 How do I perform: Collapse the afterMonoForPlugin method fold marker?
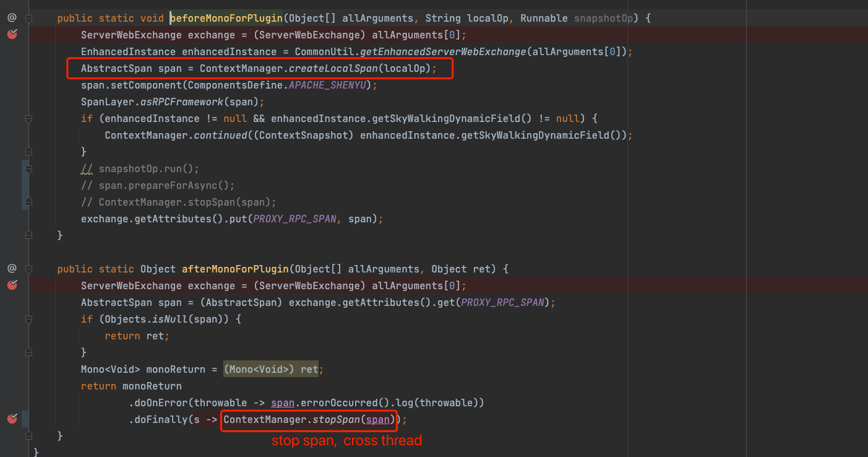(x=28, y=269)
